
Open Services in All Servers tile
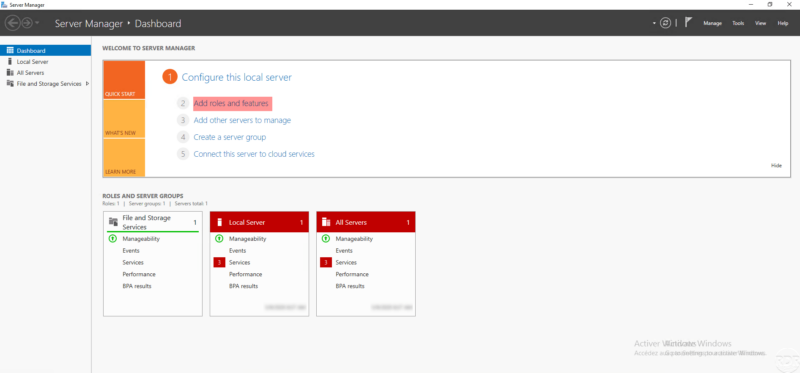pyautogui.click(x=346, y=262)
